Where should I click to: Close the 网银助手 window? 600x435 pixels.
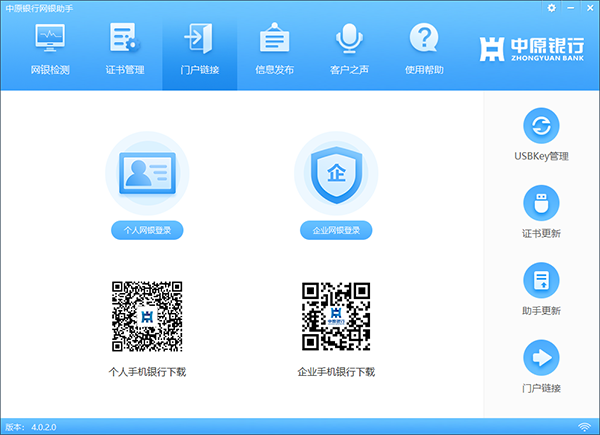coord(590,8)
